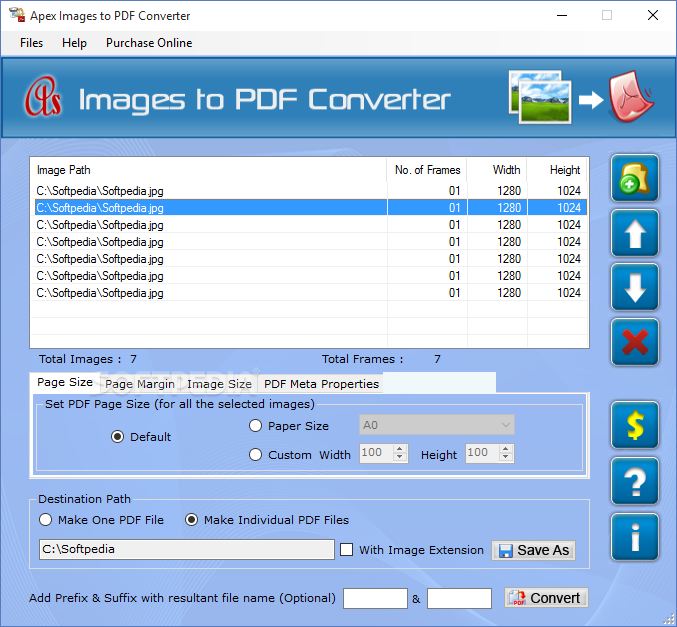Sort by Image Path column header
677x627 pixels.
click(209, 170)
